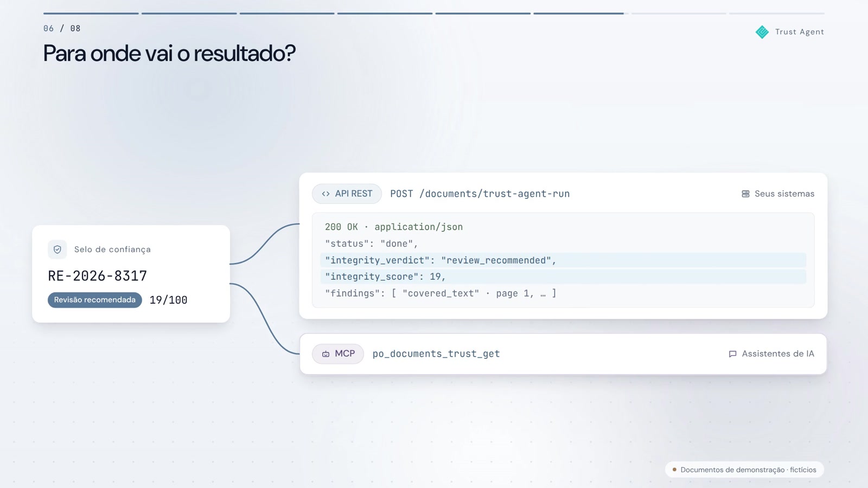The width and height of the screenshot is (868, 488).
Task: Click the 200 OK · application/json line
Action: pos(394,227)
